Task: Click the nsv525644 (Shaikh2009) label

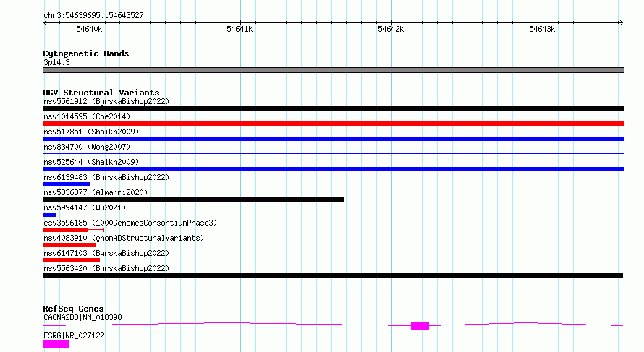Action: pyautogui.click(x=91, y=162)
